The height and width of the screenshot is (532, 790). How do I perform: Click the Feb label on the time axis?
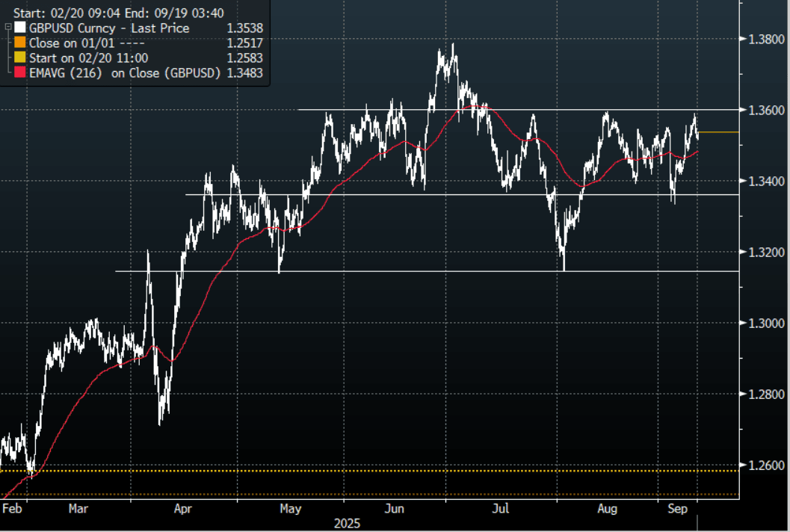(x=12, y=508)
